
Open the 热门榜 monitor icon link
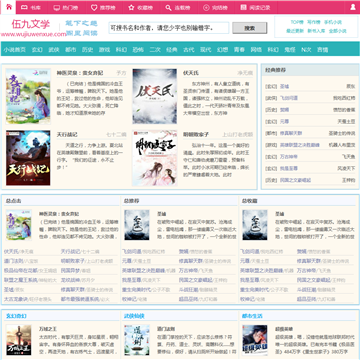(x=57, y=7)
